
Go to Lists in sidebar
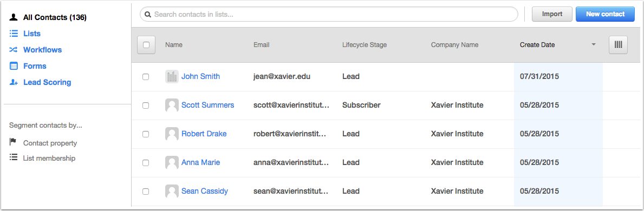(32, 34)
